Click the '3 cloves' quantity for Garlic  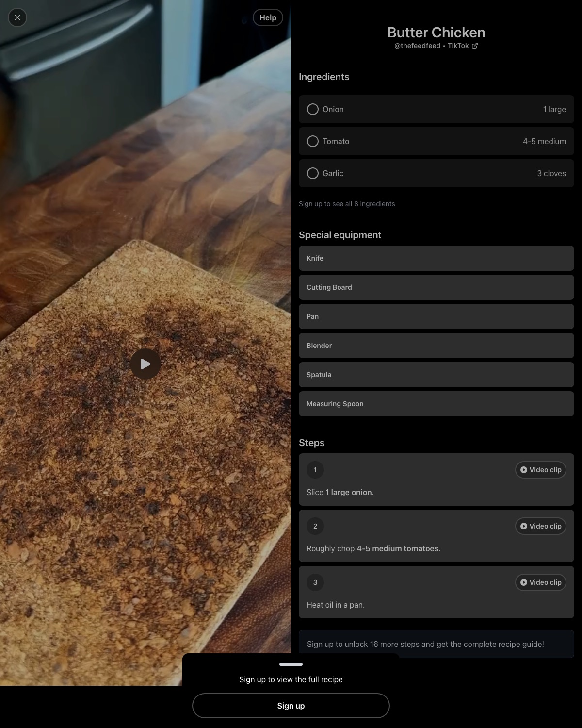click(x=551, y=173)
